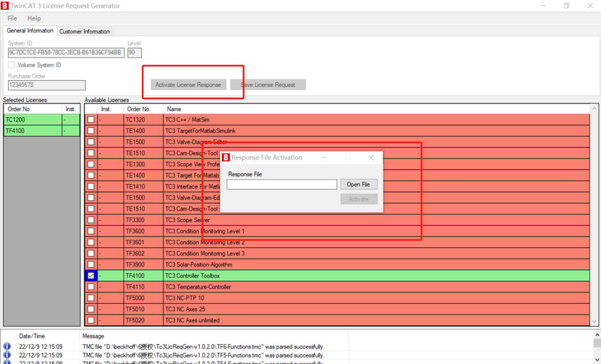Check TF3601 Condition Monitoring Level 2

pyautogui.click(x=91, y=242)
